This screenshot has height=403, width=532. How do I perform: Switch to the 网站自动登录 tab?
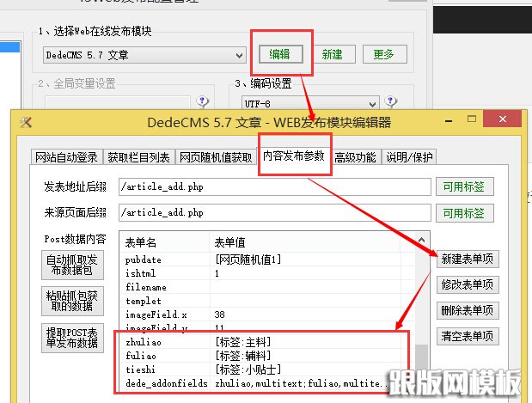click(x=66, y=157)
